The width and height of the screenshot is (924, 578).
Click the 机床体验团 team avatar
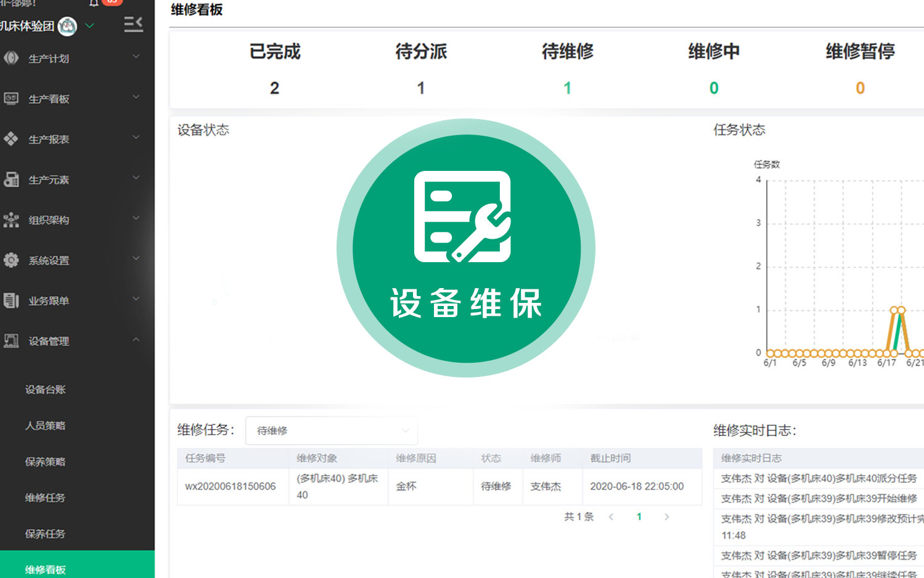pyautogui.click(x=70, y=26)
